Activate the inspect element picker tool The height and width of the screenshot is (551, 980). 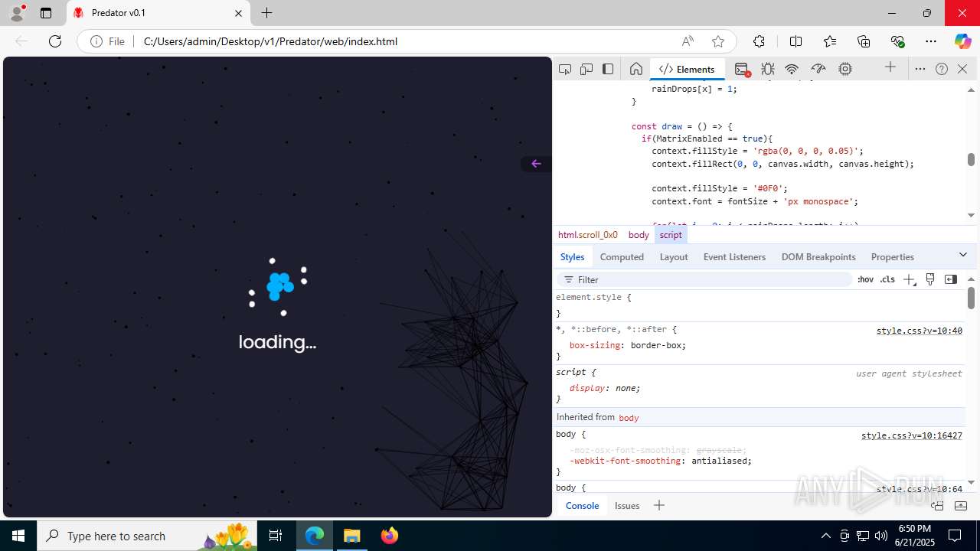[565, 69]
